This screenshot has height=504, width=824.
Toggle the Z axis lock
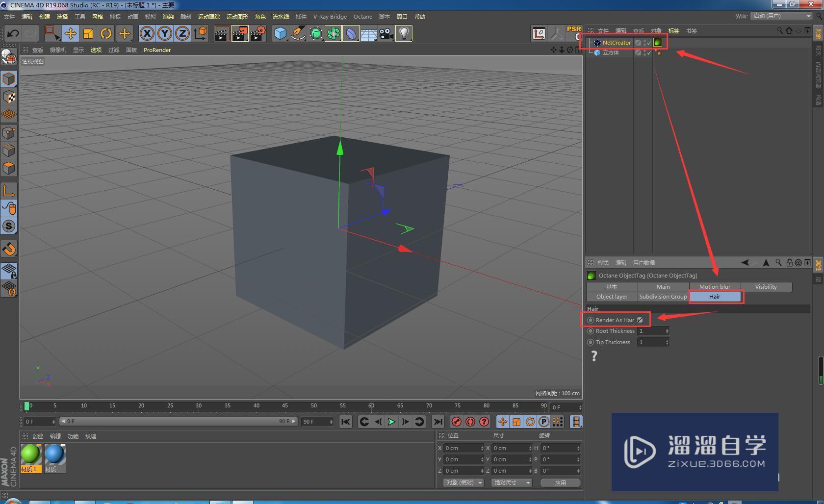tap(182, 33)
